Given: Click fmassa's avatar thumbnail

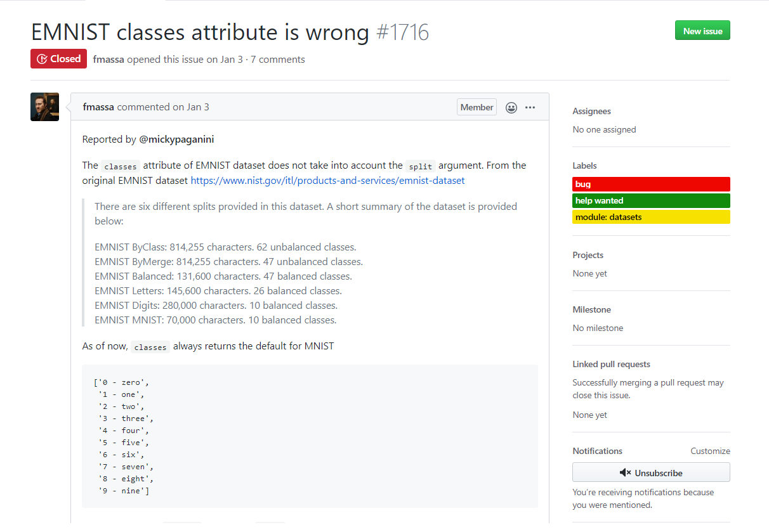Looking at the screenshot, I should (x=44, y=107).
